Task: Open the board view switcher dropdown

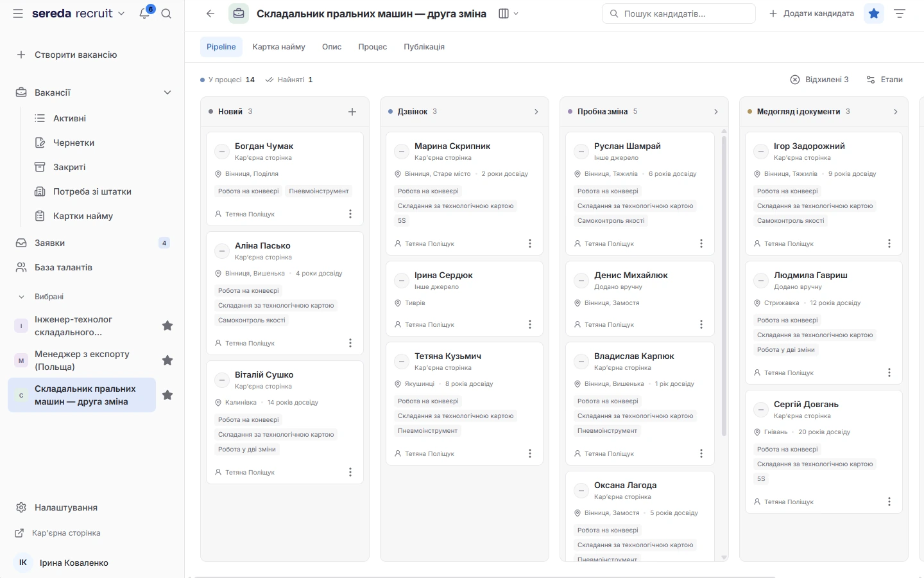Action: click(509, 13)
